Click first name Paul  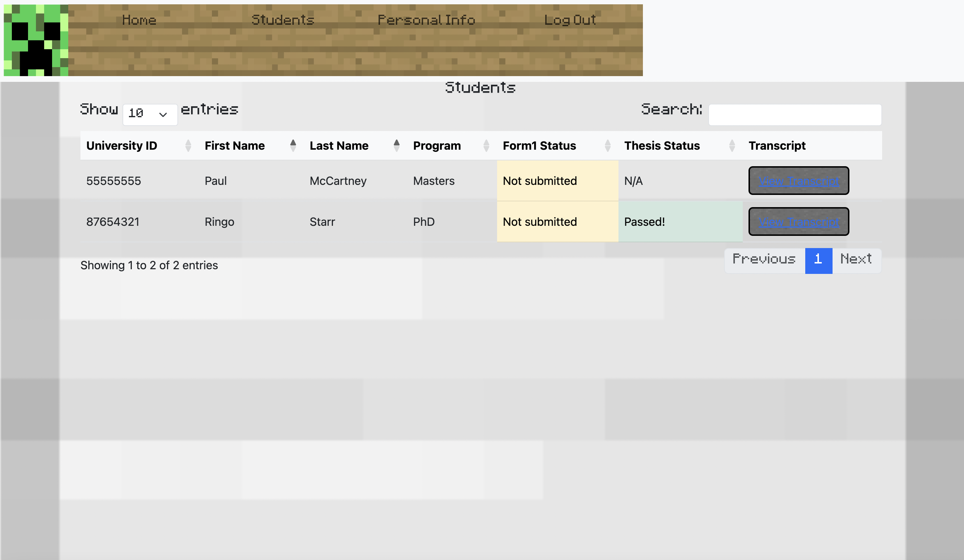[x=216, y=181]
